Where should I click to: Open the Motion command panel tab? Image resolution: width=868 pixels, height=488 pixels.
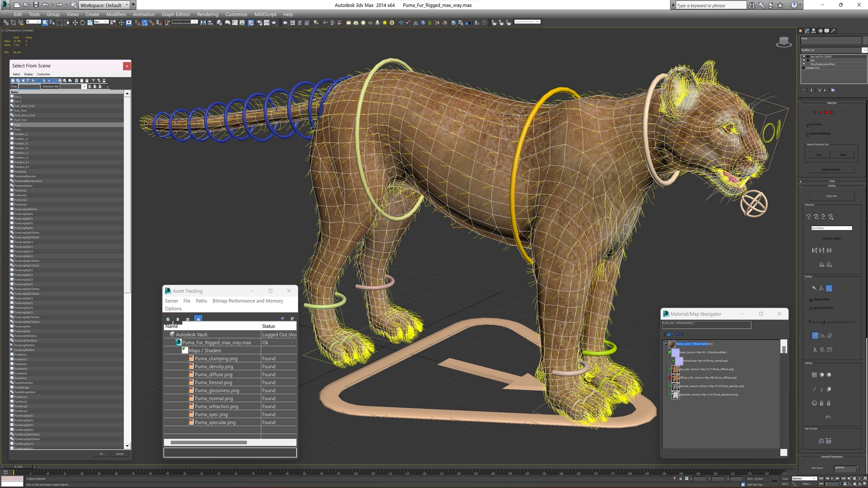click(x=821, y=31)
